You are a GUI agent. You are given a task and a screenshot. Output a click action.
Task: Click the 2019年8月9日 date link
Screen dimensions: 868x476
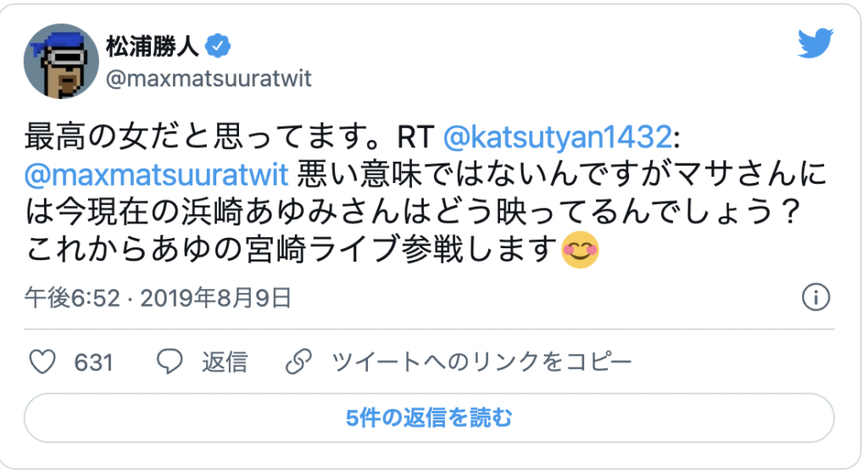216,298
